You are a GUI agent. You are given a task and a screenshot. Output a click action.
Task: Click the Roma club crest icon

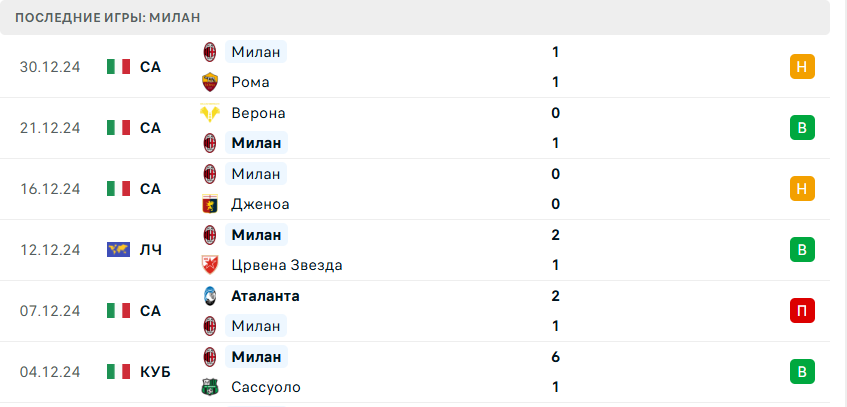(210, 82)
